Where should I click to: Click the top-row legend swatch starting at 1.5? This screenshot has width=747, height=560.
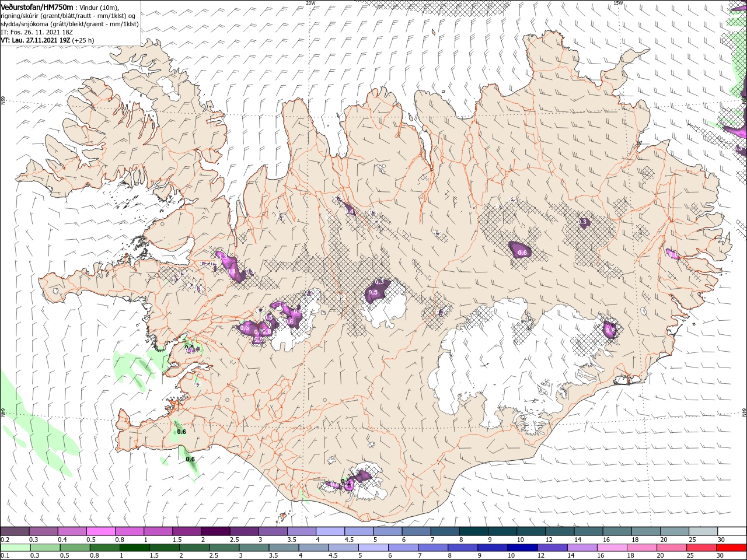tap(186, 531)
